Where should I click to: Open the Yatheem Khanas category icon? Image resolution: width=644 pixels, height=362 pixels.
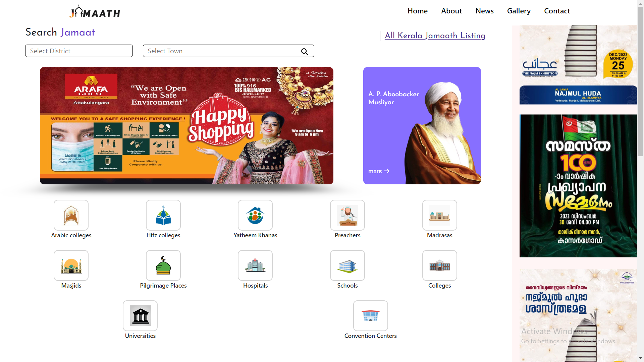[255, 215]
